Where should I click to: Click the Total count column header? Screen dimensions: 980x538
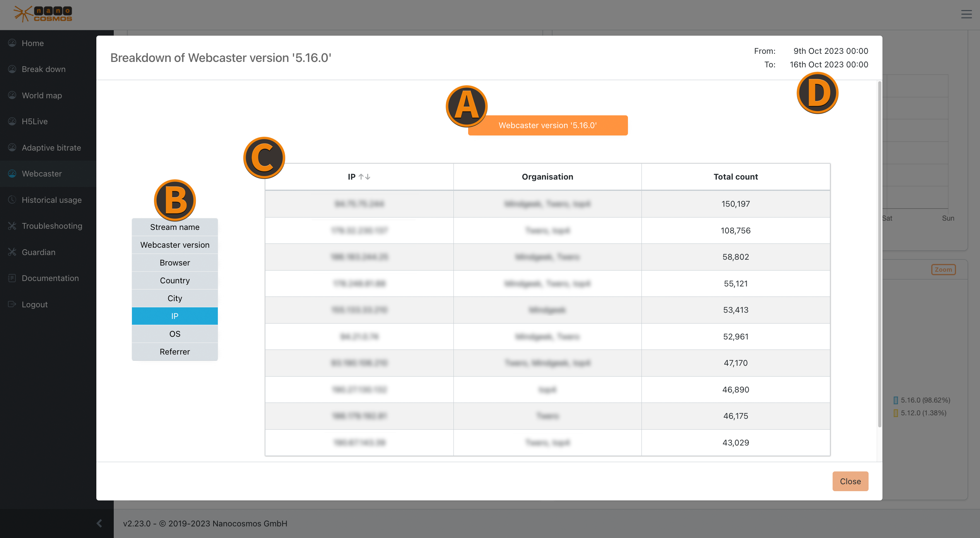click(x=735, y=177)
